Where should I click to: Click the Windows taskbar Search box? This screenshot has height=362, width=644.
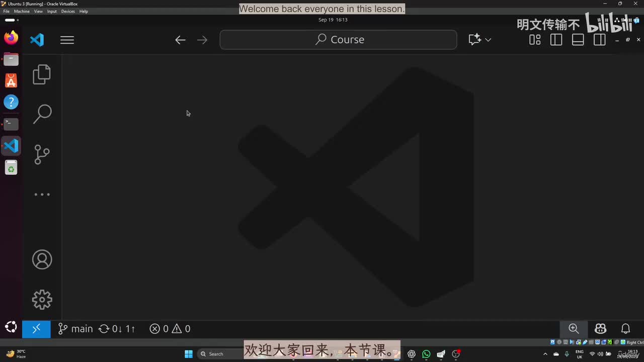(221, 354)
